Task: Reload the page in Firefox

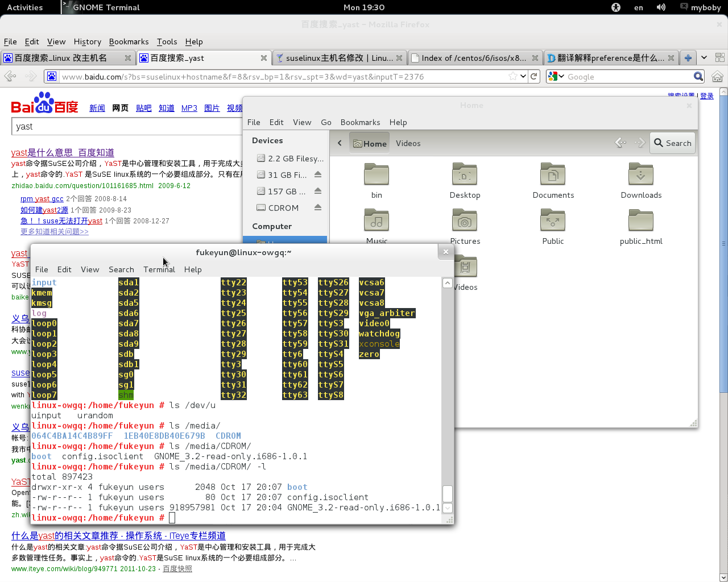Action: pyautogui.click(x=534, y=76)
